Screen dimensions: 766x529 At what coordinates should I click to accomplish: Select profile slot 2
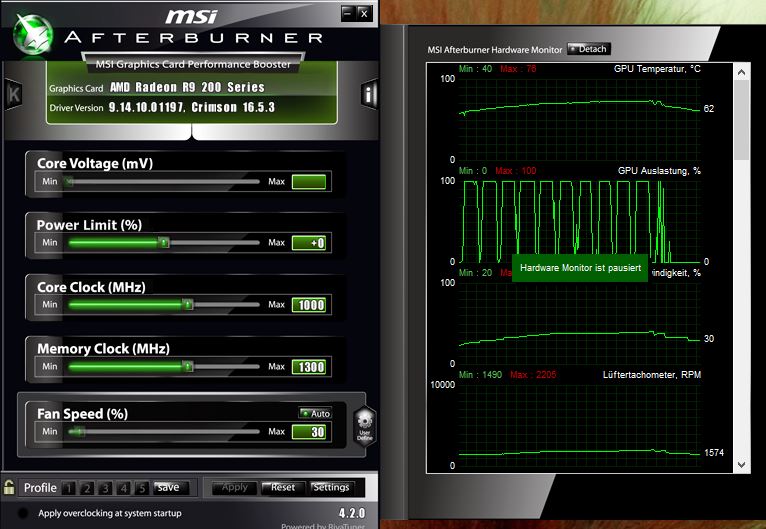[x=87, y=487]
